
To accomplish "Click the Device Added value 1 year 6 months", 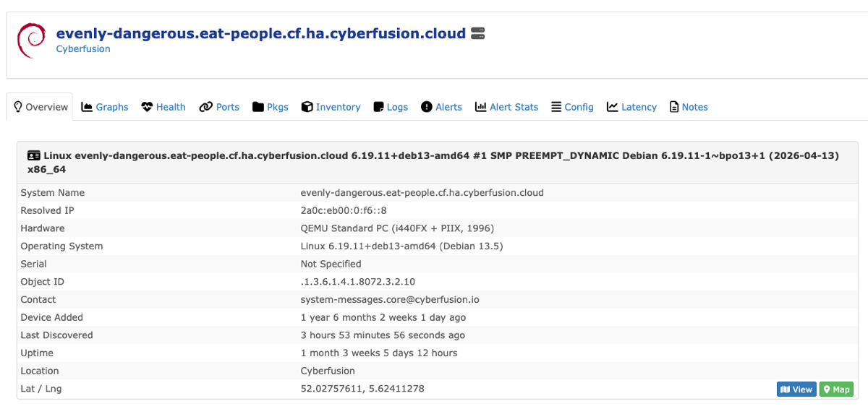I will 383,317.
